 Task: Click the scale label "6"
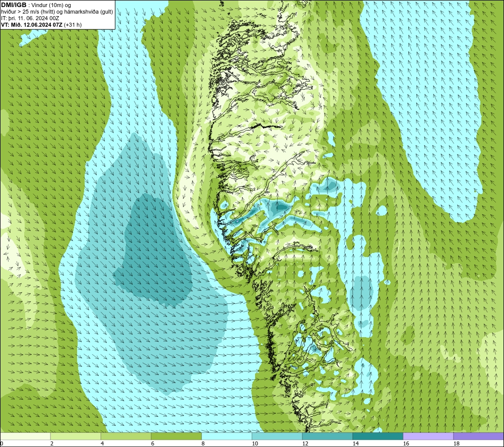coord(153,444)
